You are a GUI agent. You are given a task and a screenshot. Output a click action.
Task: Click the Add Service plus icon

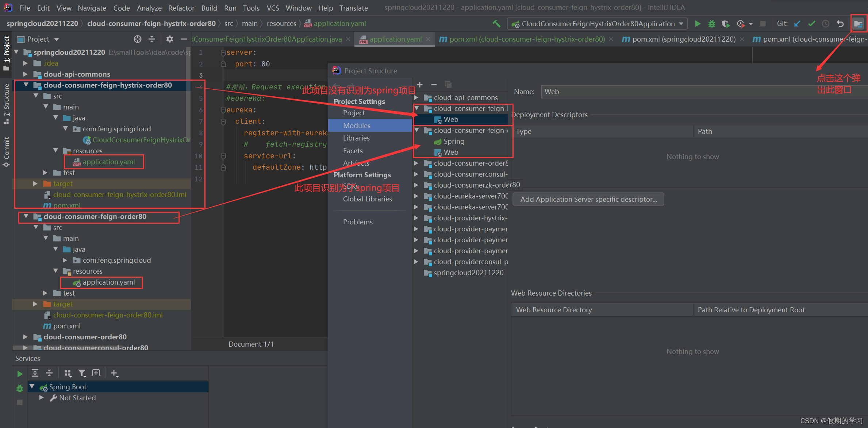tap(114, 373)
